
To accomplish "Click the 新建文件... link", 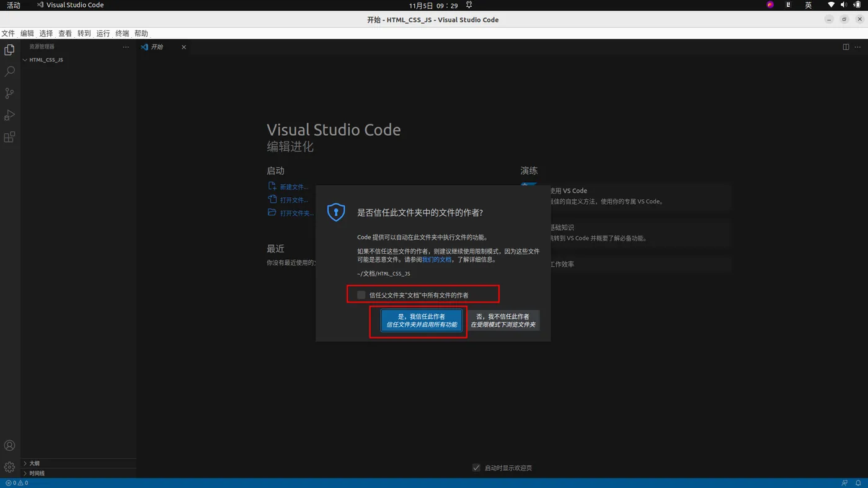I will 294,187.
